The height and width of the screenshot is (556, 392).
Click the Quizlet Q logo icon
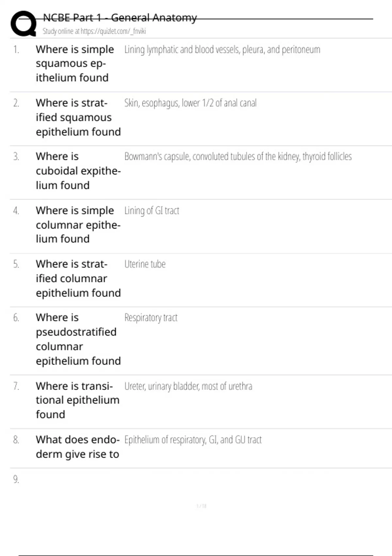click(24, 24)
